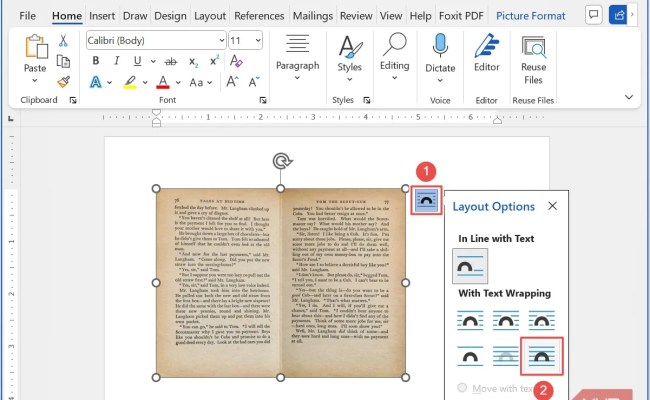Toggle subscript formatting
Screen dimensions: 650x400
click(193, 62)
